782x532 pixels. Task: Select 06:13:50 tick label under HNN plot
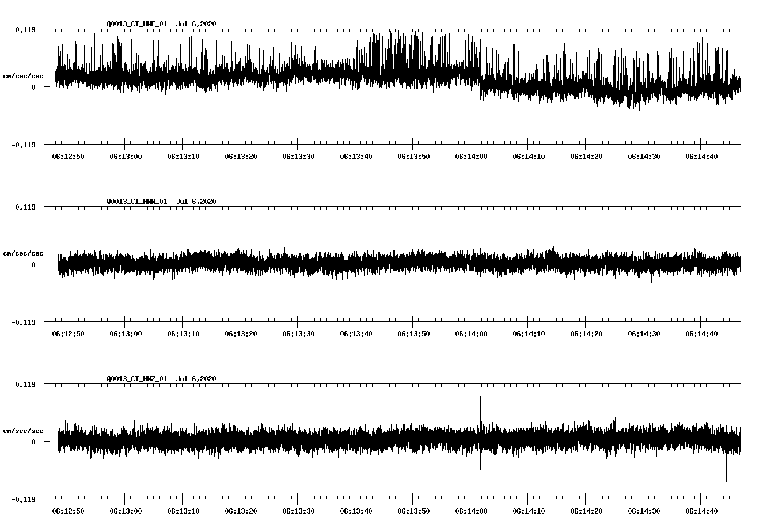point(414,333)
